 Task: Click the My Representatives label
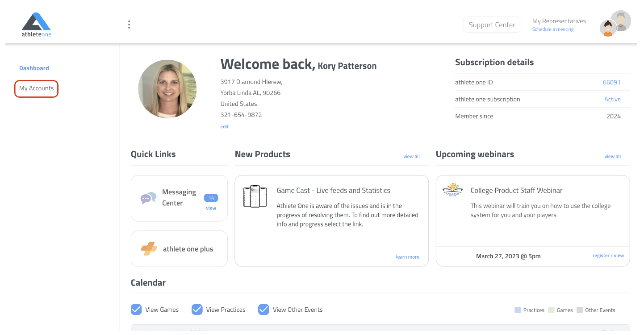[x=559, y=21]
